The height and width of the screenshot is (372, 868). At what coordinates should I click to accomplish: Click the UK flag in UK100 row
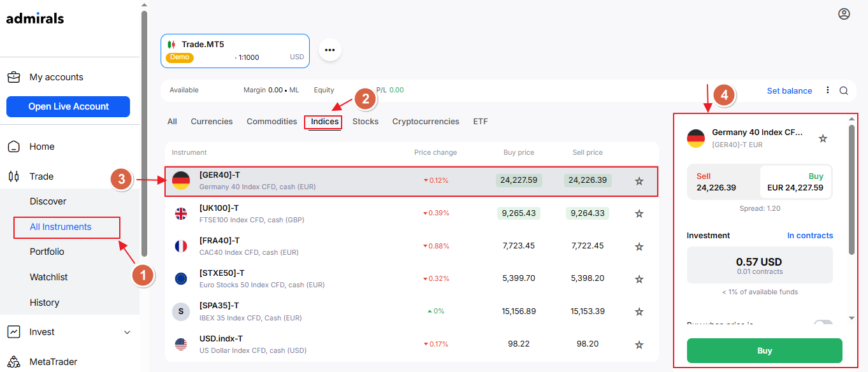[181, 214]
